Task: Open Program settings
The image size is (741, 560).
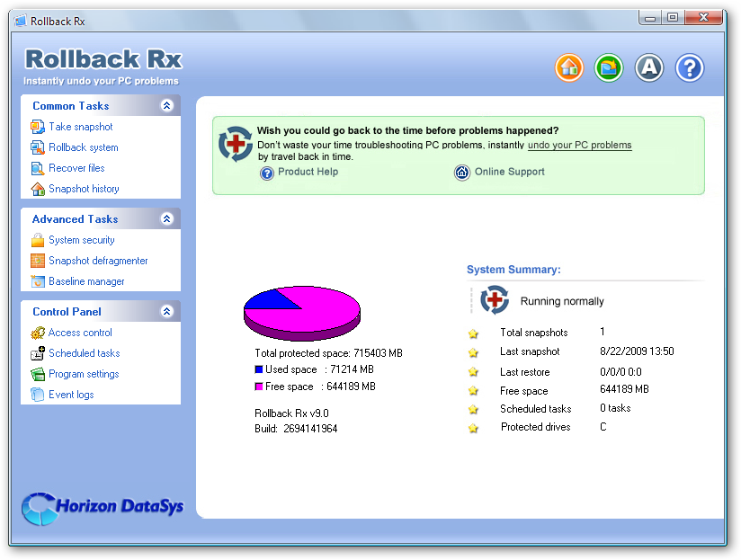Action: [84, 374]
